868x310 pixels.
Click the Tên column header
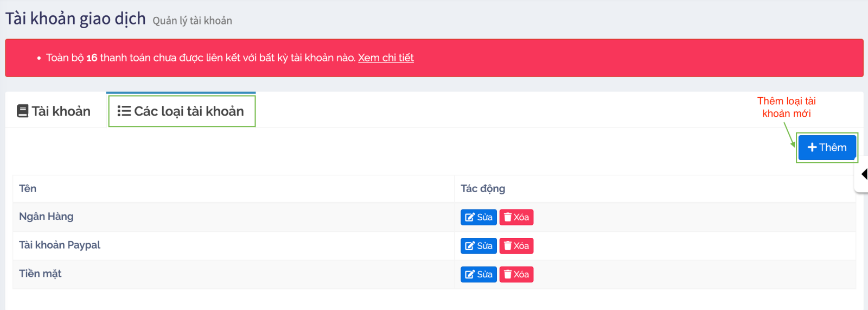(x=28, y=188)
